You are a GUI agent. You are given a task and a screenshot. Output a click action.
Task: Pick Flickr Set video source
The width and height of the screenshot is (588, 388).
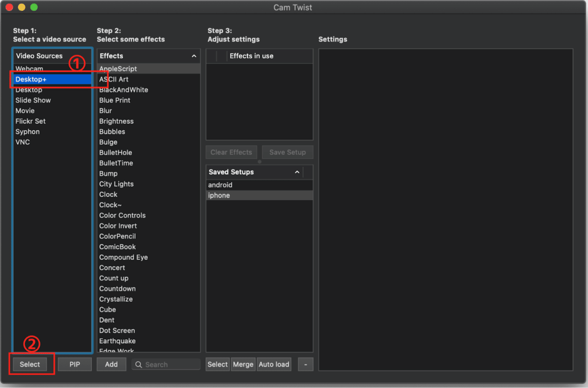52,121
